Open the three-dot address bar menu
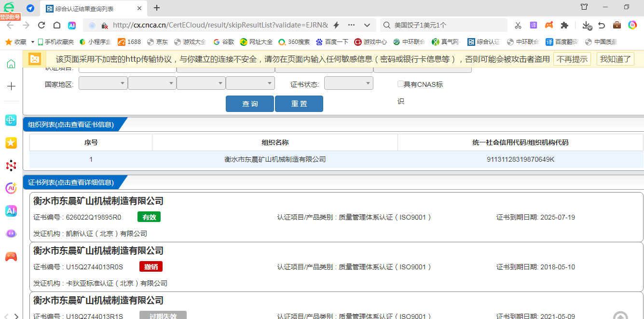The width and height of the screenshot is (644, 319). click(351, 25)
